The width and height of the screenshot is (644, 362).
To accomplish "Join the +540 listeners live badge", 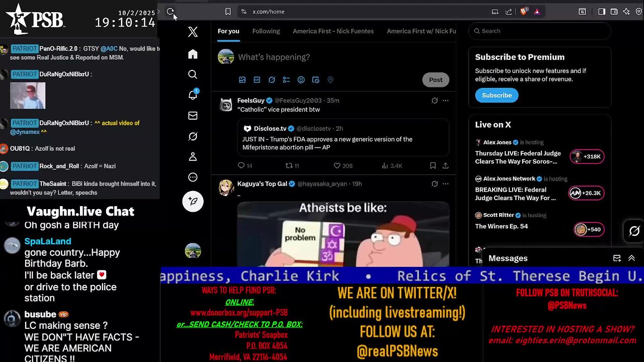I will pos(589,229).
